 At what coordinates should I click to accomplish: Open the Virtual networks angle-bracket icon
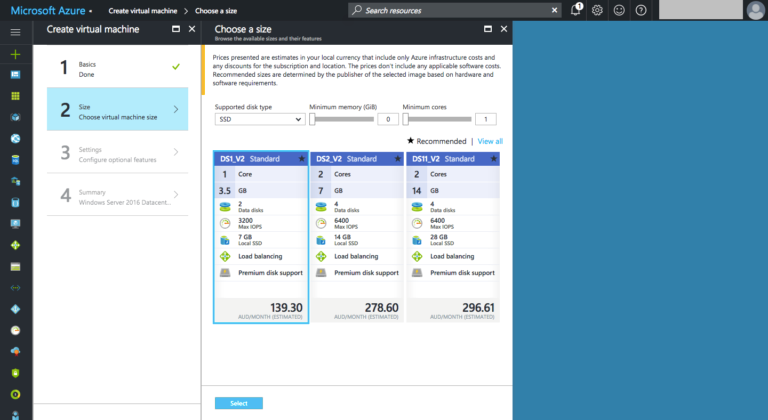(x=15, y=288)
